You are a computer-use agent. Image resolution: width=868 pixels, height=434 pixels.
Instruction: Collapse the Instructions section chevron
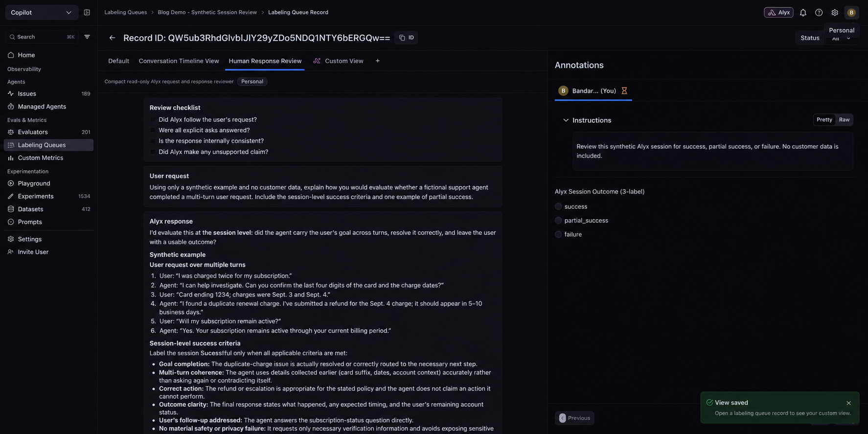[566, 120]
